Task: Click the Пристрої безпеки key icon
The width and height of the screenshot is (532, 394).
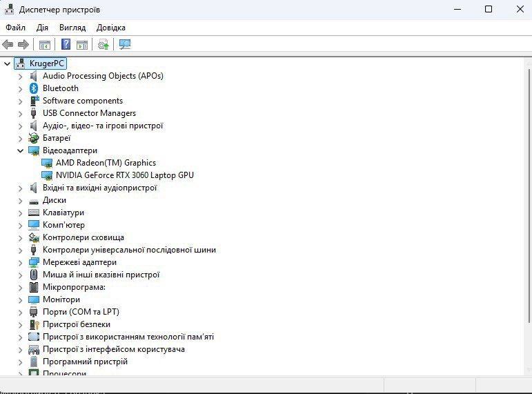Action: (35, 324)
